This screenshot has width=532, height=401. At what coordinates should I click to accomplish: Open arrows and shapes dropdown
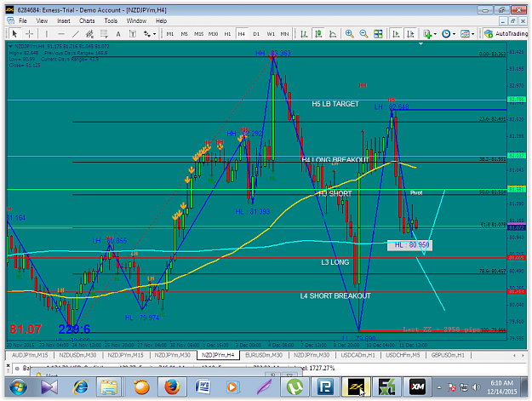coord(150,33)
